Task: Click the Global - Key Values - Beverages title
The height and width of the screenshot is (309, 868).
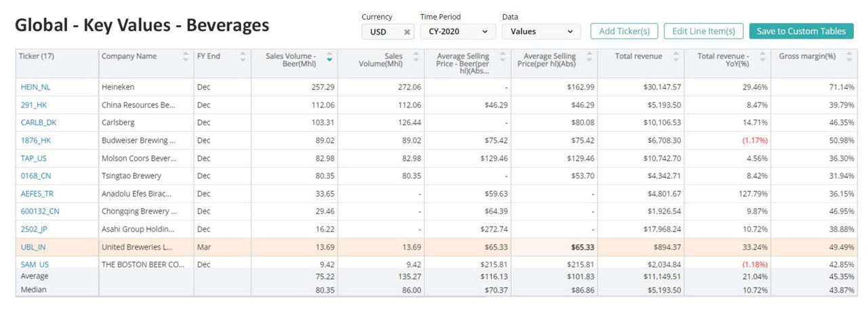Action: pos(142,26)
